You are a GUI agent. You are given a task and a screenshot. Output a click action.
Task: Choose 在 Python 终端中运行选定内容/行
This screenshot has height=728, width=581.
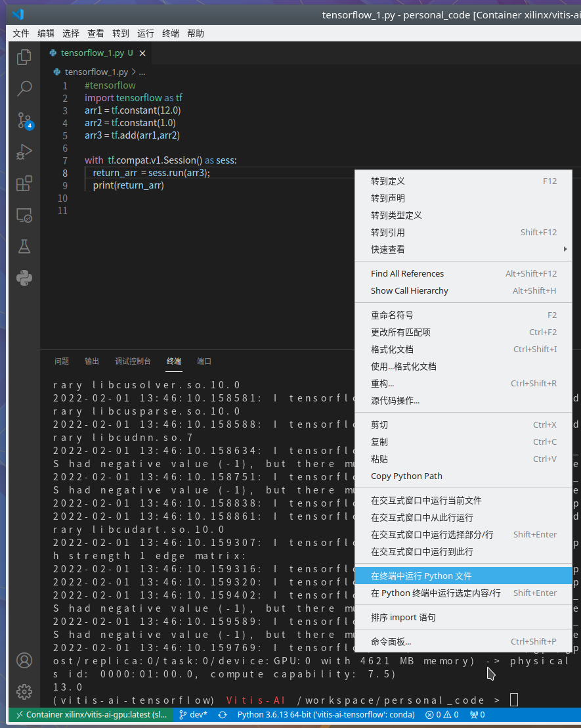[x=463, y=593]
